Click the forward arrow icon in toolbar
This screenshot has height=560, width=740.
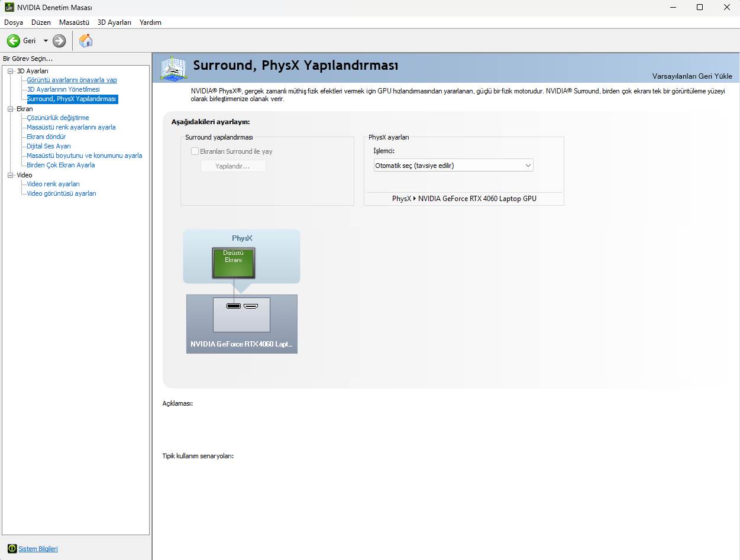coord(59,41)
